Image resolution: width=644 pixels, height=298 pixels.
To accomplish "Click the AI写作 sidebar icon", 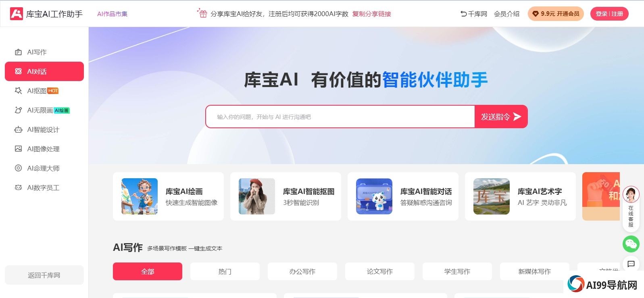I will pyautogui.click(x=18, y=52).
